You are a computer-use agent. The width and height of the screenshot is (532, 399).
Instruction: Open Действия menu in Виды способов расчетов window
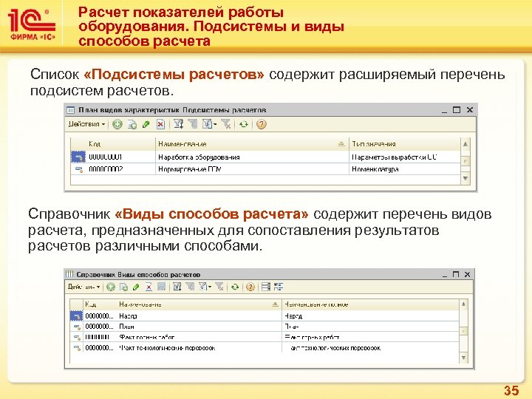[83, 287]
